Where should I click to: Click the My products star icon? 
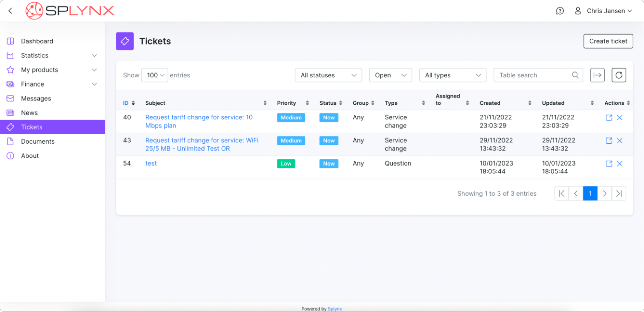[10, 70]
